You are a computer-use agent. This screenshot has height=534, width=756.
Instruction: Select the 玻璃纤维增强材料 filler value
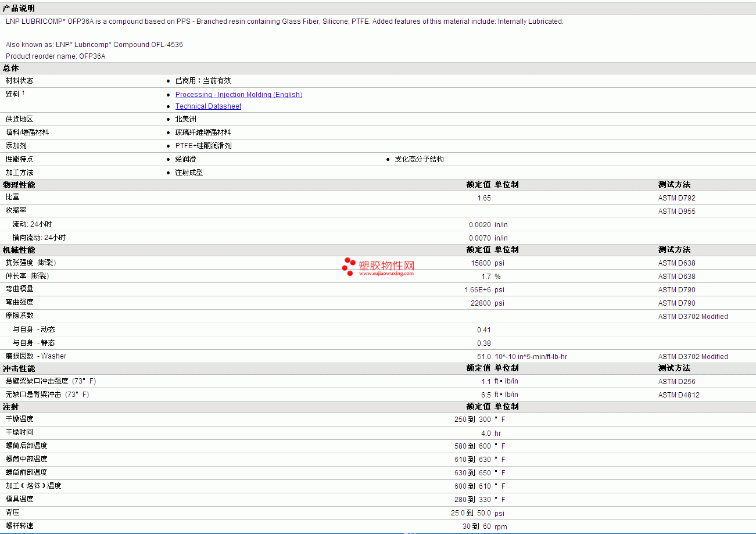pos(203,132)
